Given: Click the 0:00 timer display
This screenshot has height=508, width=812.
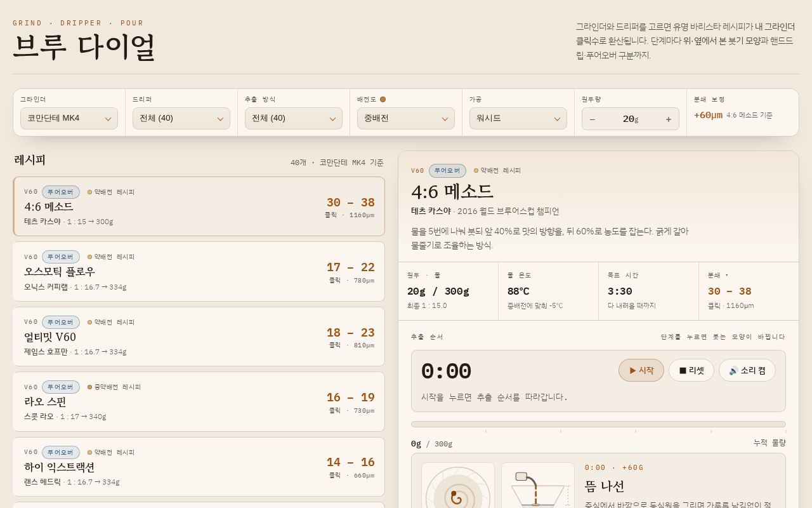Looking at the screenshot, I should tap(446, 371).
